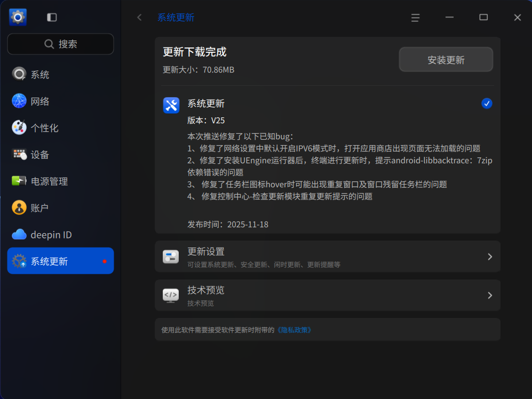
Task: Click the red update notification dot
Action: [105, 261]
